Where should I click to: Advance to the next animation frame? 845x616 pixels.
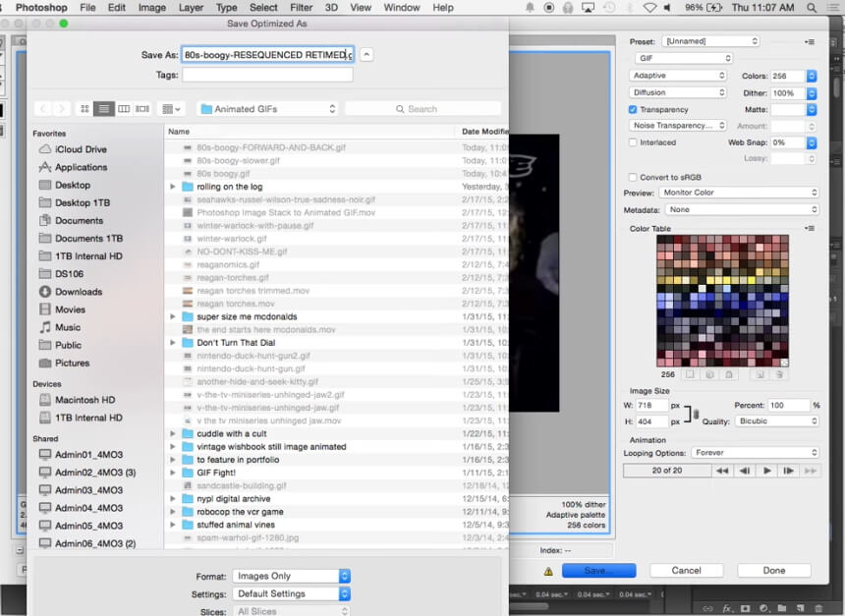click(788, 471)
